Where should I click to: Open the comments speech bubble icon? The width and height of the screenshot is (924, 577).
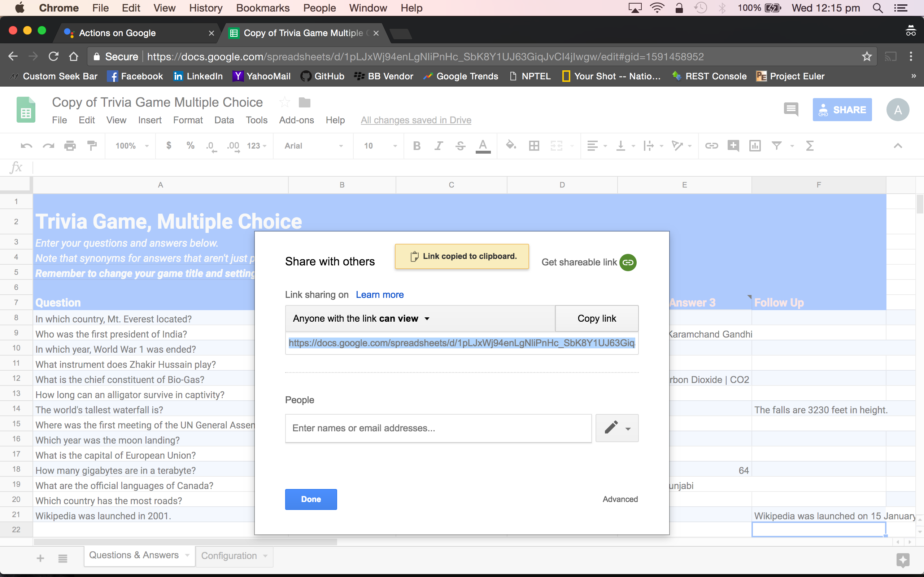tap(791, 110)
